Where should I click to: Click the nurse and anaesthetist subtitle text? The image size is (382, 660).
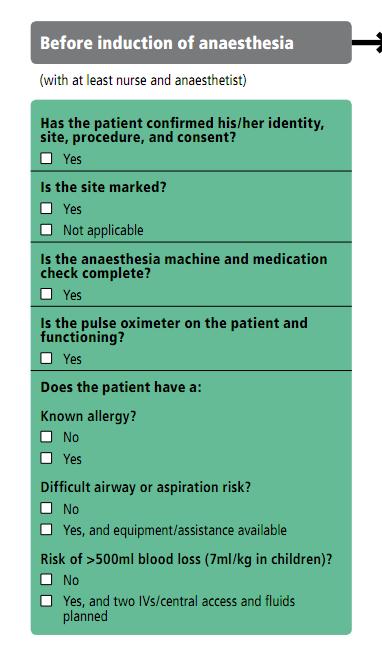coord(143,80)
